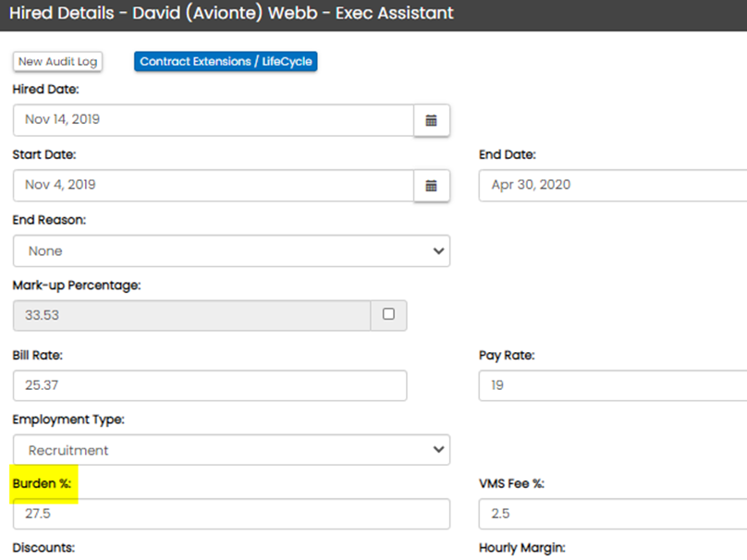
Task: Focus the Hired Date input field
Action: (214, 120)
